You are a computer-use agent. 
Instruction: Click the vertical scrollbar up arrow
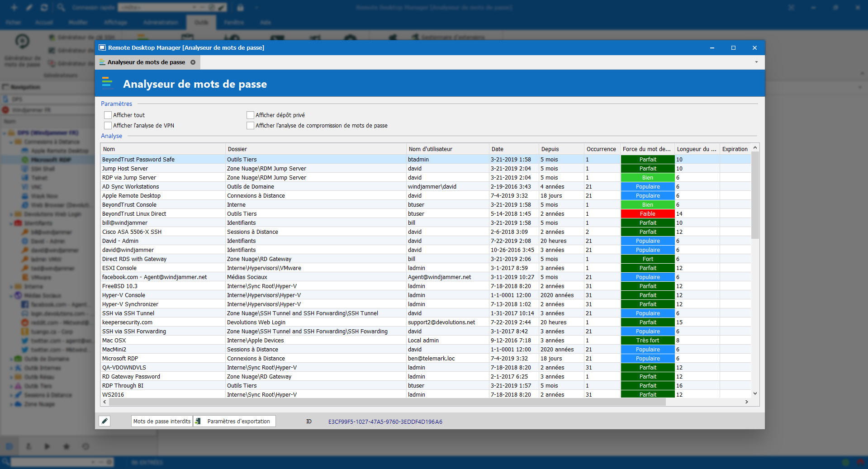755,148
